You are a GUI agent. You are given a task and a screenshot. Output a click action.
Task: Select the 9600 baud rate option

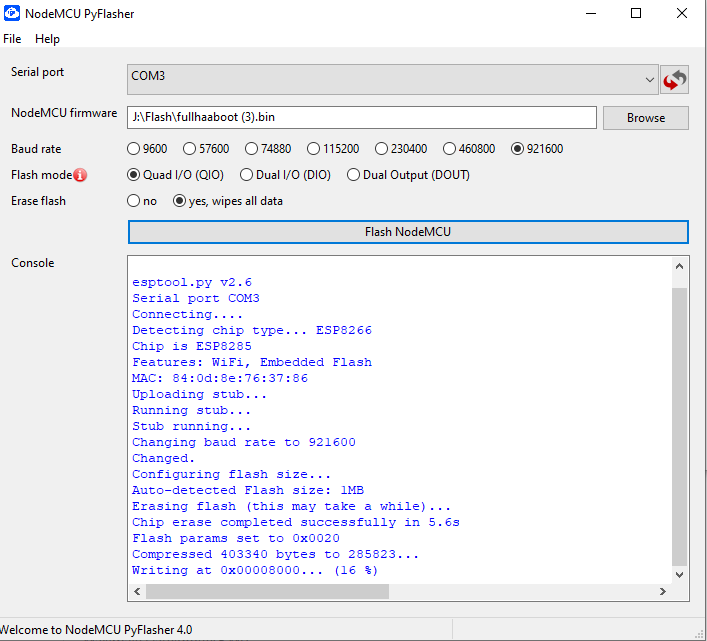pos(134,149)
